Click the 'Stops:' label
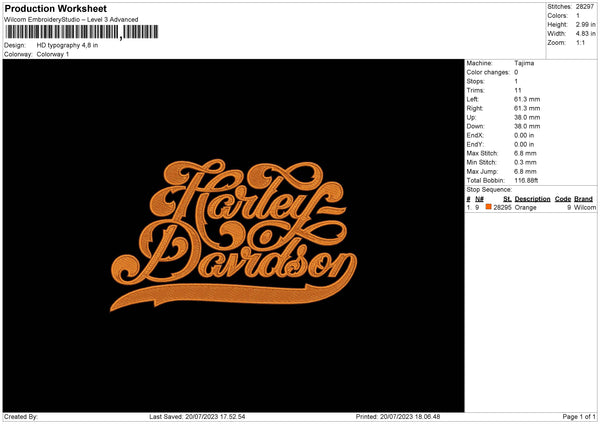 point(476,81)
